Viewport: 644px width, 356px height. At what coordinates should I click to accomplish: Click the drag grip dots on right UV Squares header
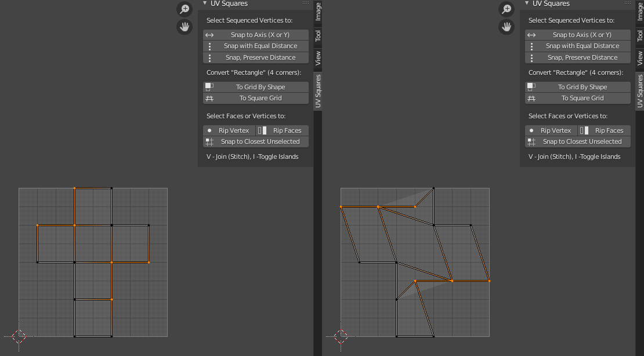(x=628, y=3)
